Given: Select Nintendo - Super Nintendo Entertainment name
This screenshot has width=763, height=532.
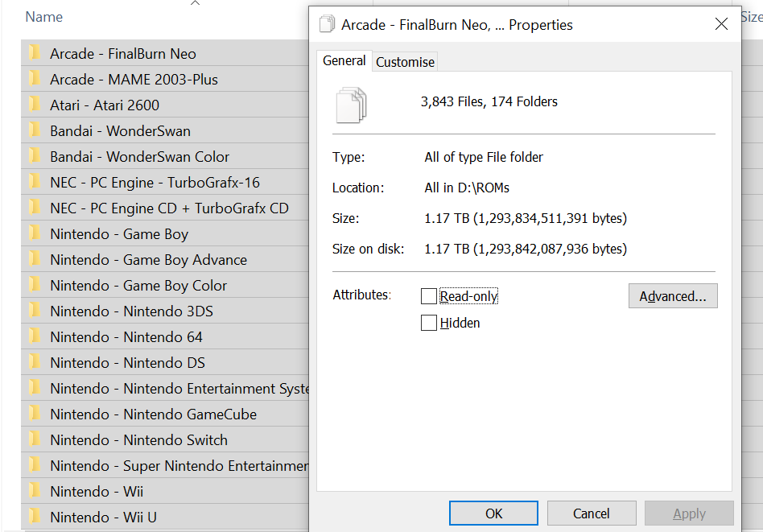Looking at the screenshot, I should pos(179,466).
